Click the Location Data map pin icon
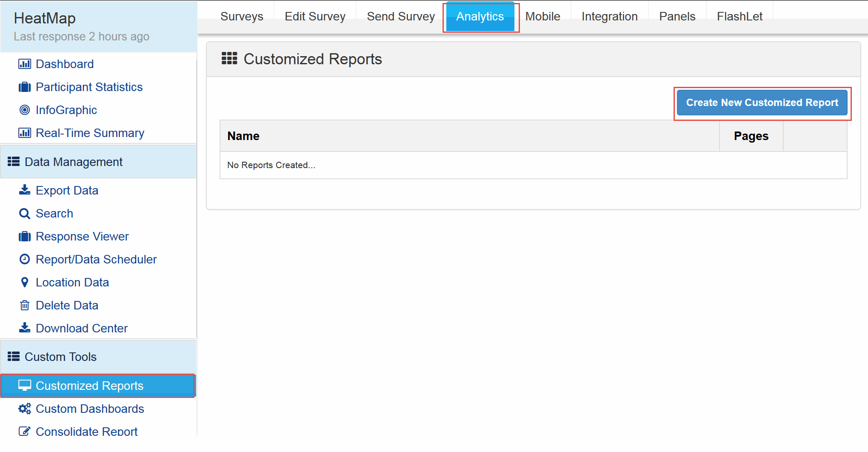 click(x=25, y=282)
